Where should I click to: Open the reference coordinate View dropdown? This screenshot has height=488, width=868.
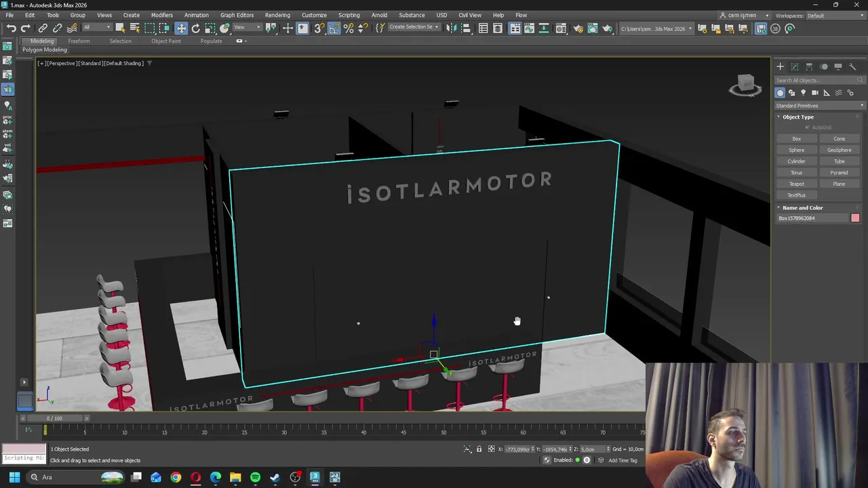247,28
